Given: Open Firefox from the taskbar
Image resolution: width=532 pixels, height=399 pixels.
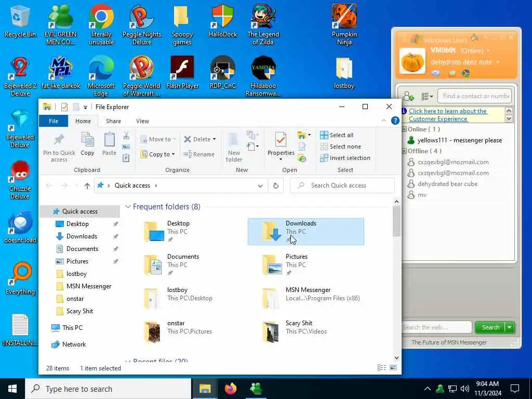Looking at the screenshot, I should pyautogui.click(x=230, y=389).
